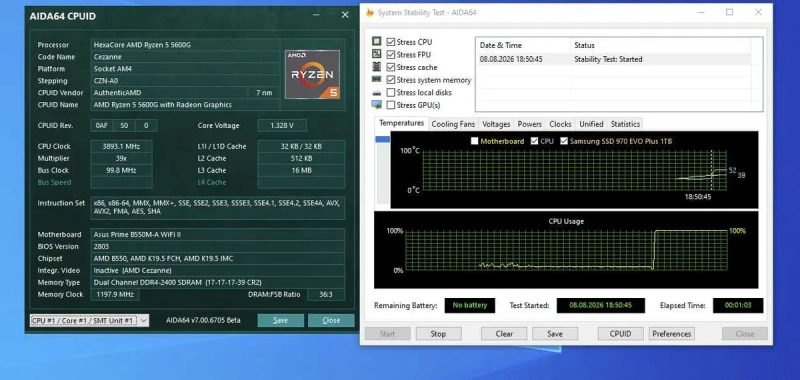
Task: Click the Code Name value Cezanne
Action: (185, 57)
